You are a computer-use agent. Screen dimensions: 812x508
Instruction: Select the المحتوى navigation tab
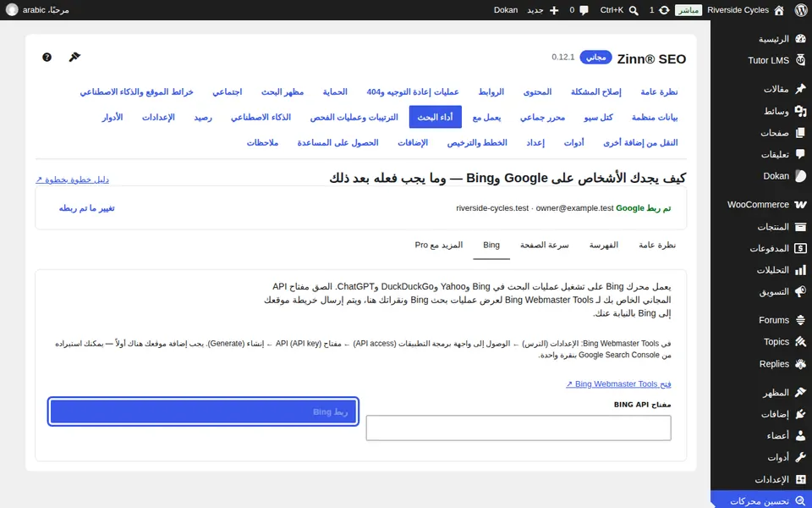538,91
